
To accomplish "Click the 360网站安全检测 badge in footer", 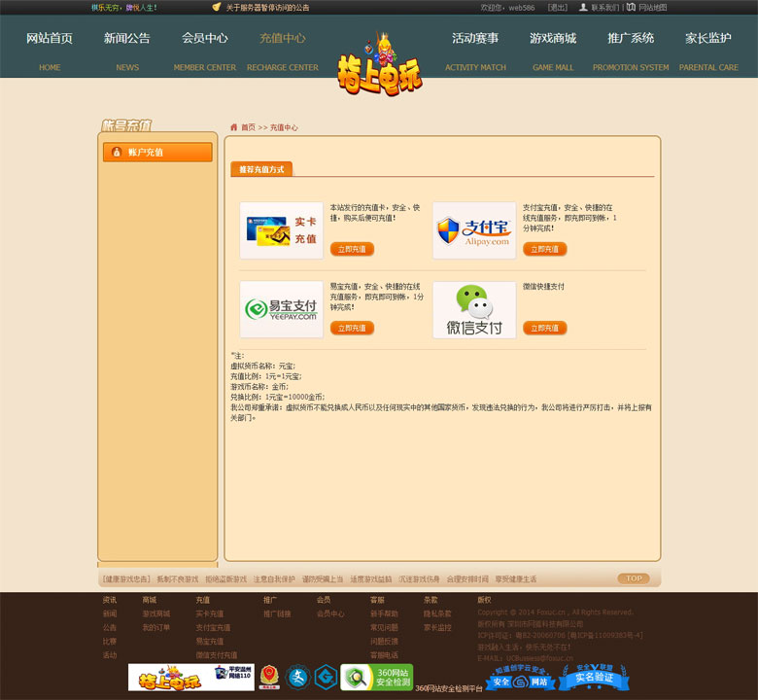I will click(x=376, y=677).
